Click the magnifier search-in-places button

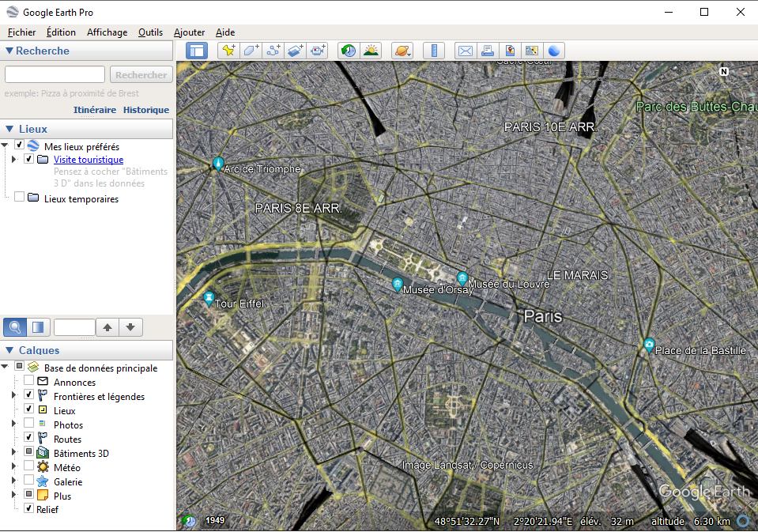click(15, 327)
